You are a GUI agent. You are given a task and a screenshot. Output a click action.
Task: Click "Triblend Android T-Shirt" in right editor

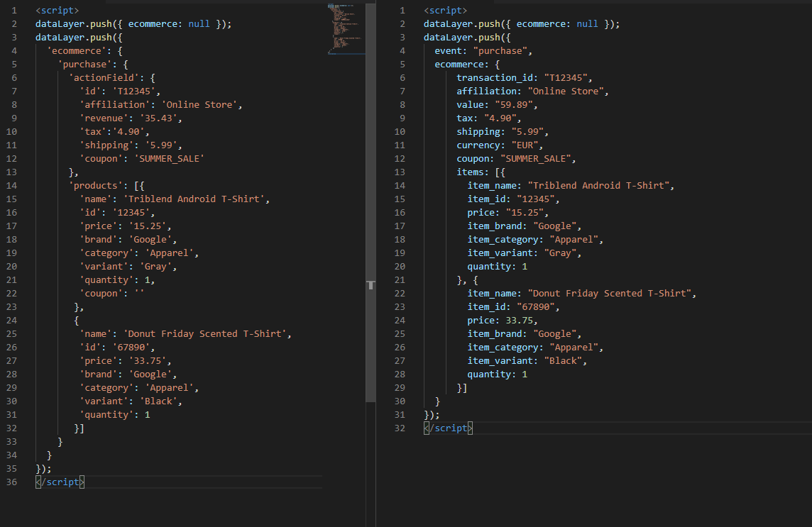600,186
